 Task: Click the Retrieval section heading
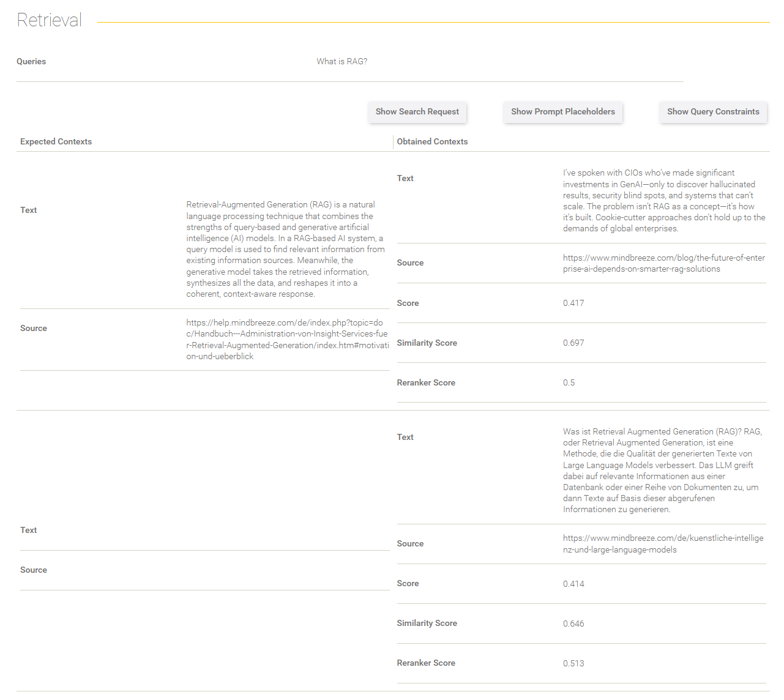[49, 20]
